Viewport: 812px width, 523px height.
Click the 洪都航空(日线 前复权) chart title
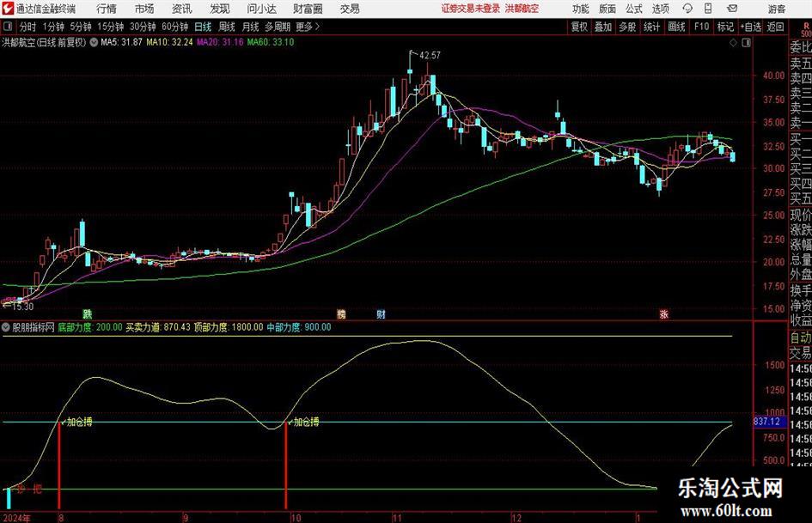click(x=44, y=42)
